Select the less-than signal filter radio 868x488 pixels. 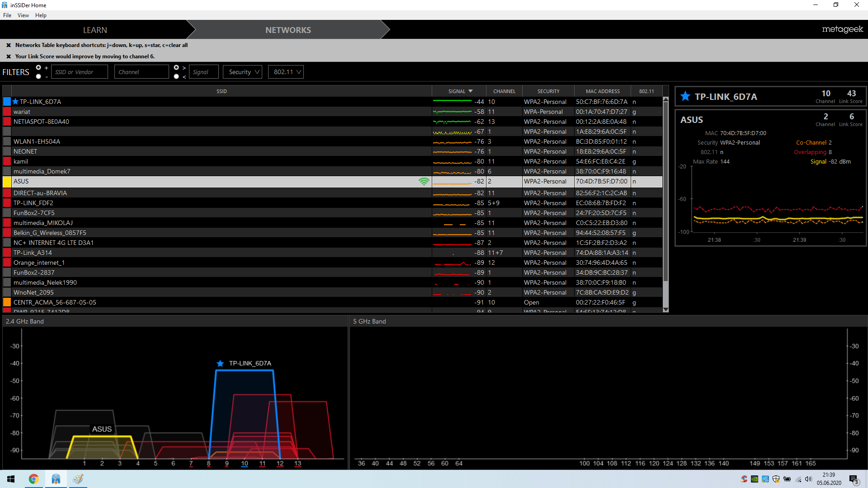(176, 76)
